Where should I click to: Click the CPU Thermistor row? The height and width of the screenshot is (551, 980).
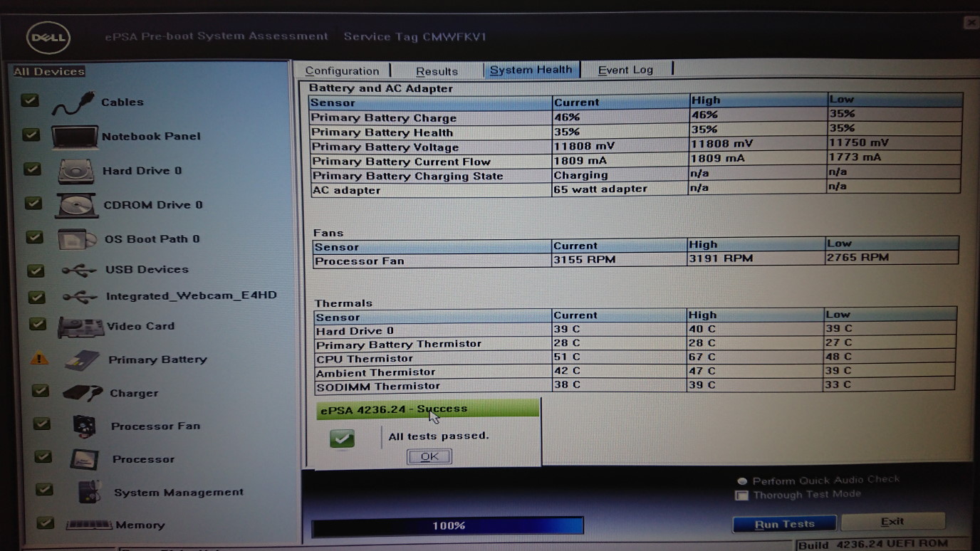click(x=635, y=357)
